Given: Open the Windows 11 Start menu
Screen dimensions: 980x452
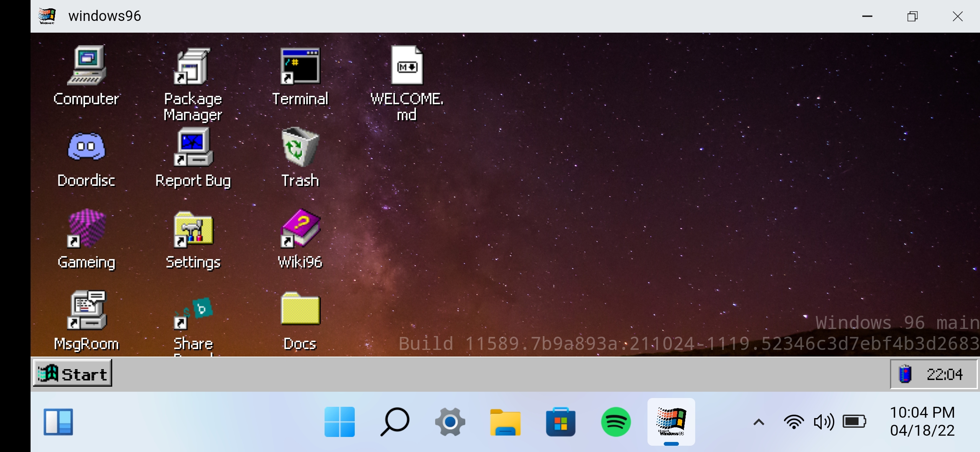Looking at the screenshot, I should click(x=339, y=422).
